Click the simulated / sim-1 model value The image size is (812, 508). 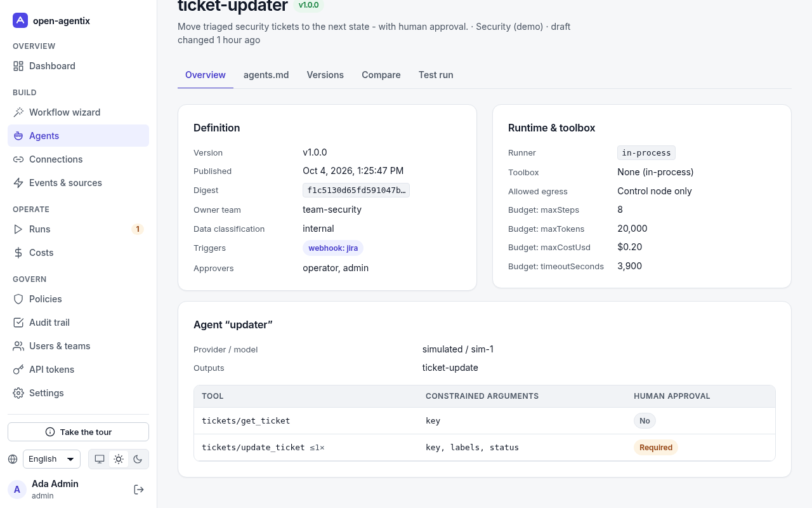(458, 349)
